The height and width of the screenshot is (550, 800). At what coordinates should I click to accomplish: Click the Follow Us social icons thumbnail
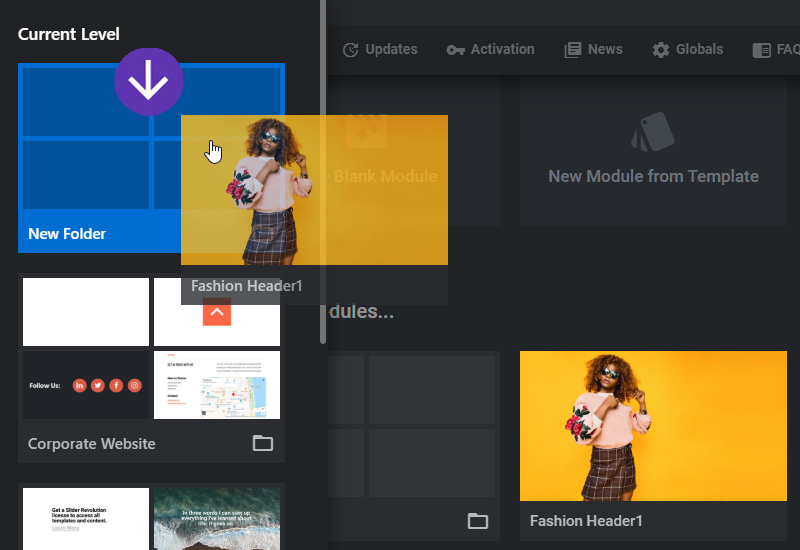(86, 385)
